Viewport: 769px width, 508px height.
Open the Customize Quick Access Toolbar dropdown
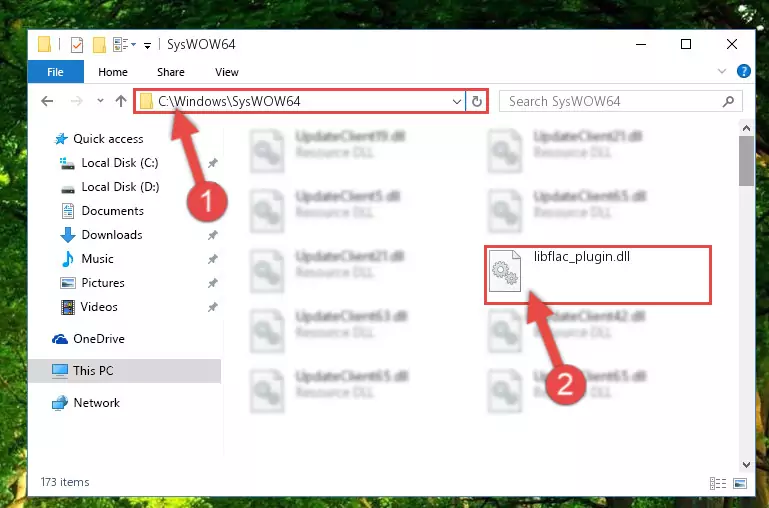[x=147, y=46]
